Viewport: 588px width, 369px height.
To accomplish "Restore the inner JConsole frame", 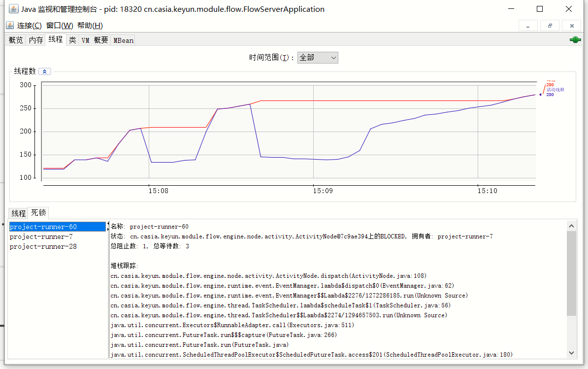I will tap(550, 26).
